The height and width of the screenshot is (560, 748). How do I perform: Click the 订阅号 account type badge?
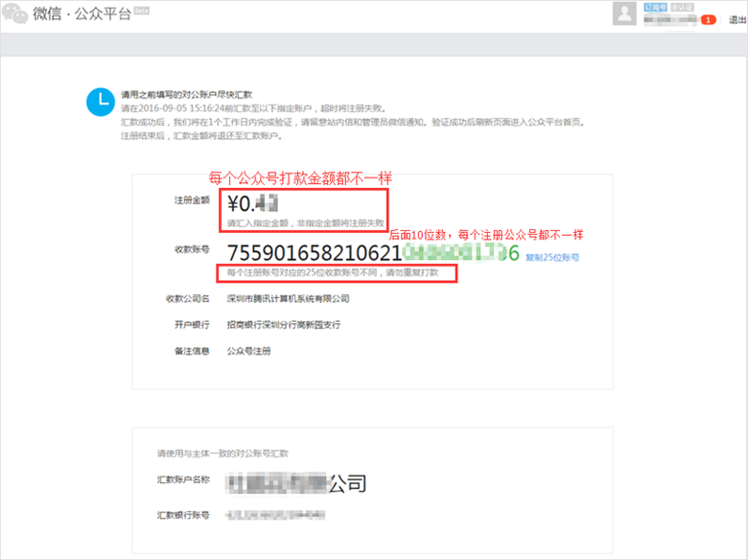(656, 7)
